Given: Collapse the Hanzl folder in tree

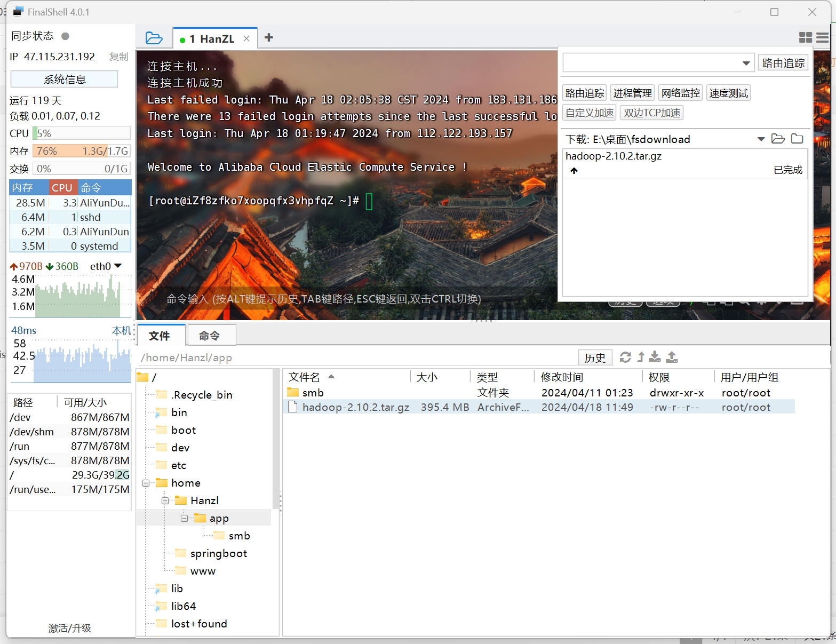Looking at the screenshot, I should click(x=165, y=500).
